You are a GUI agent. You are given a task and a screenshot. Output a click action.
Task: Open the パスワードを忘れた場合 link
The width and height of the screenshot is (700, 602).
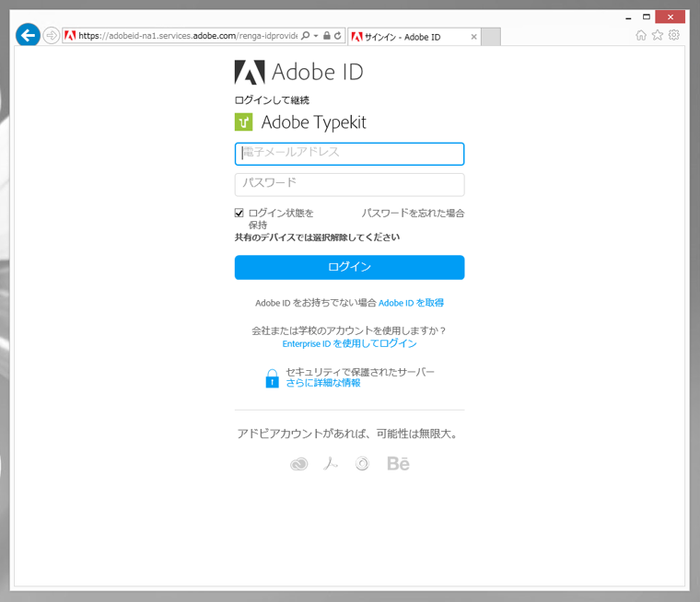[x=413, y=213]
